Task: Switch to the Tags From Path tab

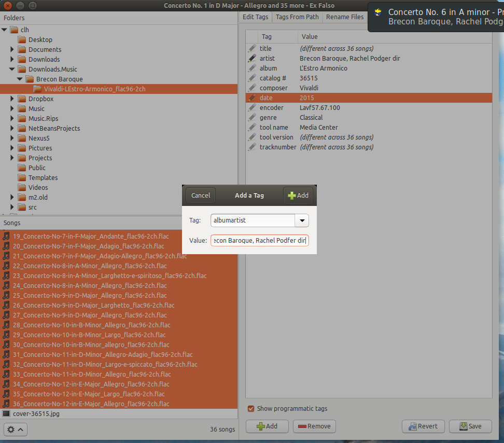Action: [297, 17]
